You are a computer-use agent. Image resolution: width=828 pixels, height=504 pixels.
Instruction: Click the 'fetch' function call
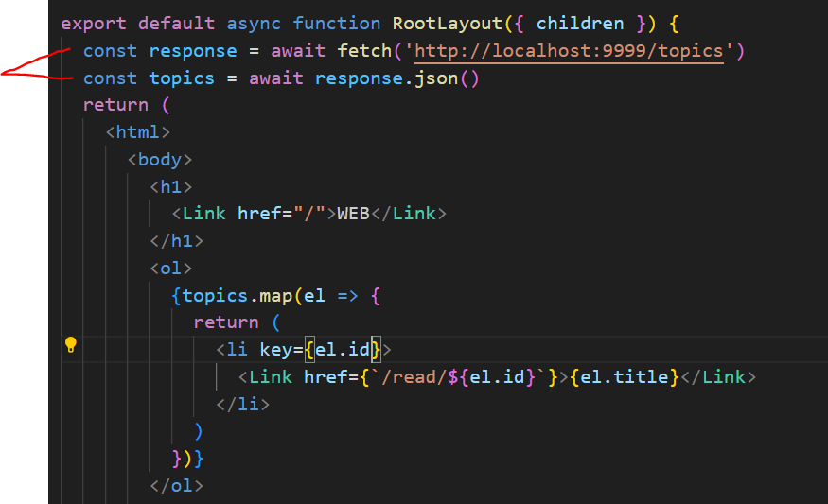coord(364,51)
